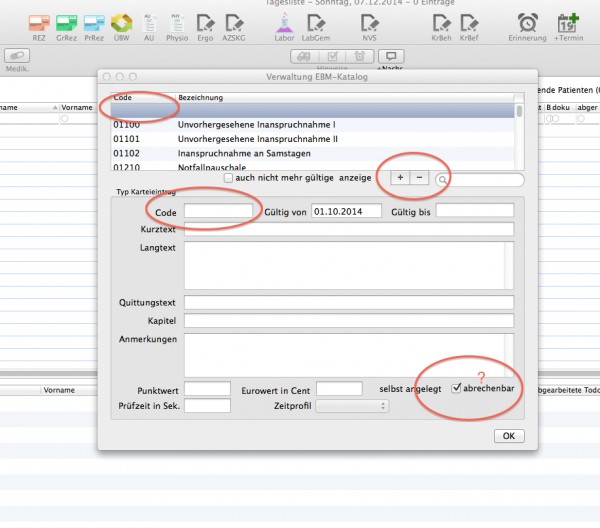Open the AU certificate icon
This screenshot has width=600, height=528.
pos(149,24)
